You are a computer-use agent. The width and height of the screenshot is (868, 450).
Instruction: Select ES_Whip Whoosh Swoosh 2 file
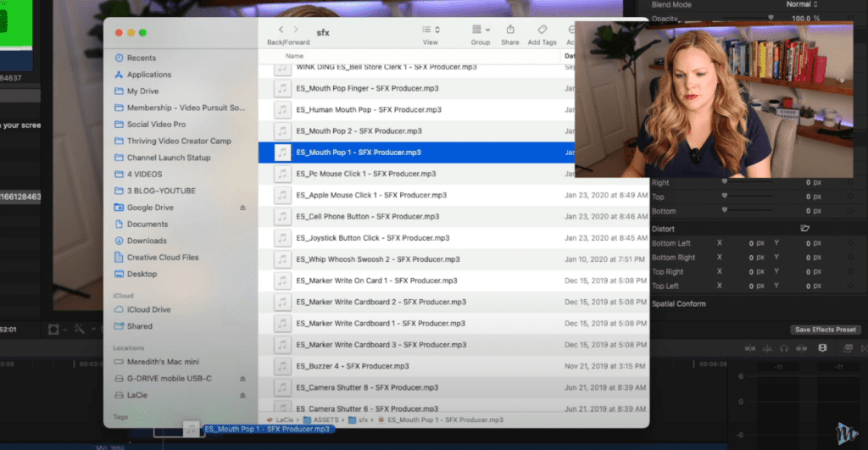point(378,259)
